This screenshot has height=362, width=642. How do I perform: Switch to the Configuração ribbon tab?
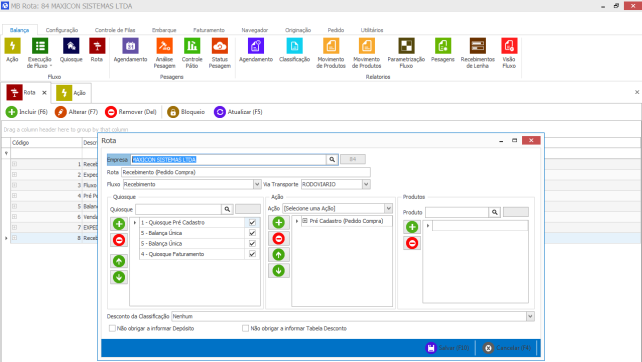62,30
